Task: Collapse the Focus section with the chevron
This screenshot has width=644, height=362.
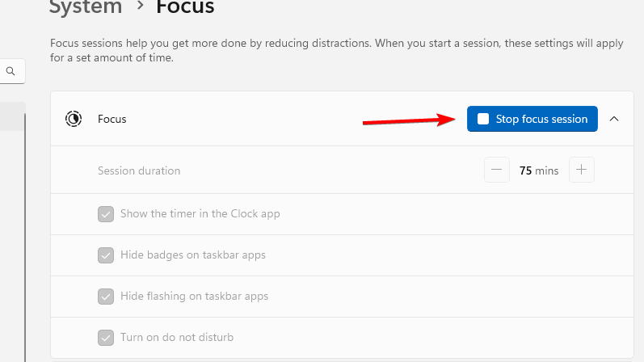Action: (x=614, y=119)
